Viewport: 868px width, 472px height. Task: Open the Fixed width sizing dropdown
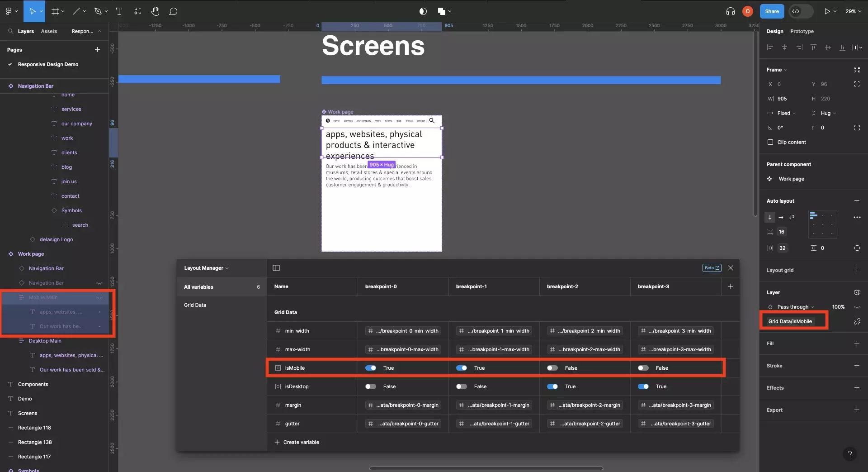(x=786, y=113)
